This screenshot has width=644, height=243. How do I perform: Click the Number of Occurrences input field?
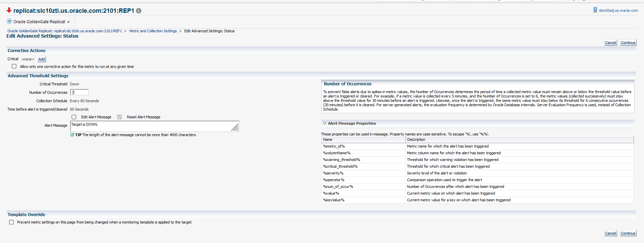tap(79, 92)
